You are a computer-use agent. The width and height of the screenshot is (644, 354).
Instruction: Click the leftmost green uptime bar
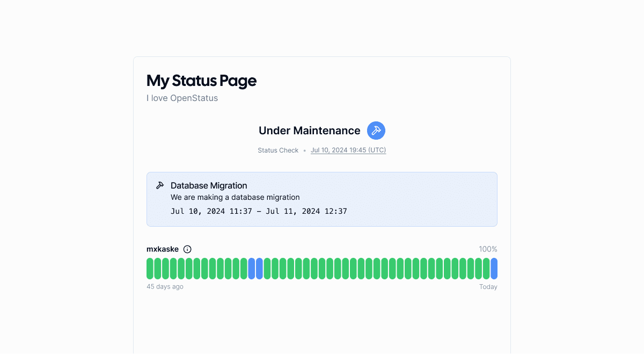point(150,268)
